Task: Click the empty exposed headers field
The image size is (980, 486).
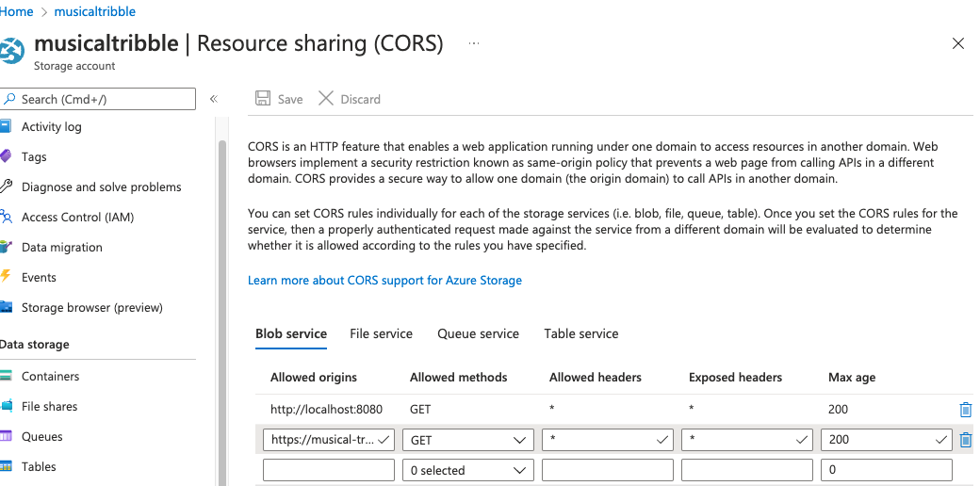Action: [x=747, y=470]
